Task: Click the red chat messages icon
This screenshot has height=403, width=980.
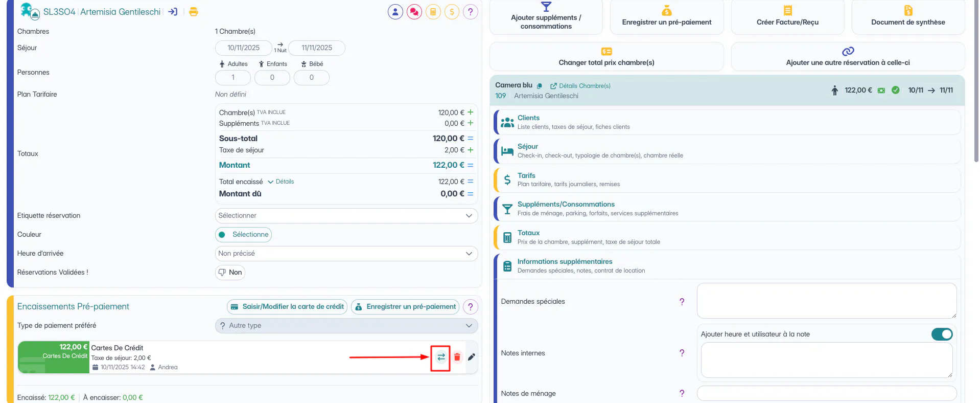Action: [x=414, y=12]
